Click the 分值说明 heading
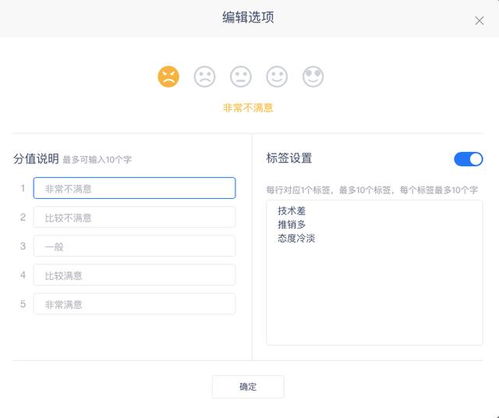Screen dimensions: 499x418 coord(36,159)
